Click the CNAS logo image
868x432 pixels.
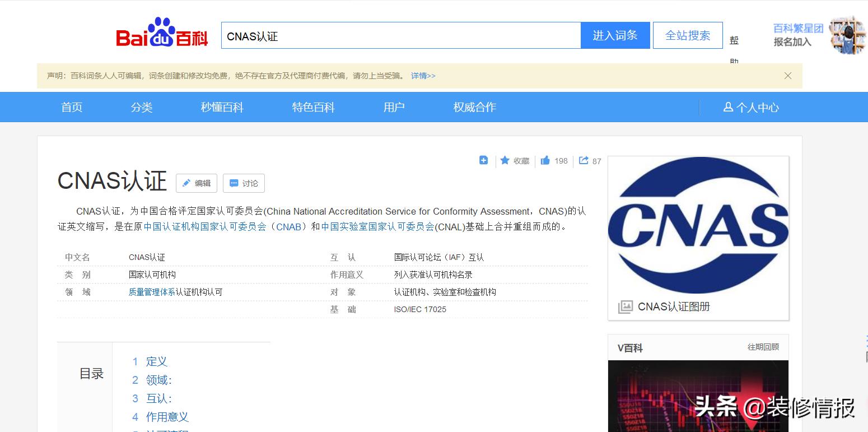(x=698, y=225)
